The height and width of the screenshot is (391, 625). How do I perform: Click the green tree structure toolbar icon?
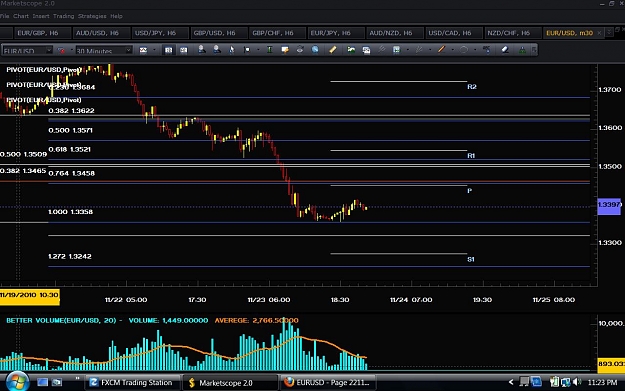(522, 50)
